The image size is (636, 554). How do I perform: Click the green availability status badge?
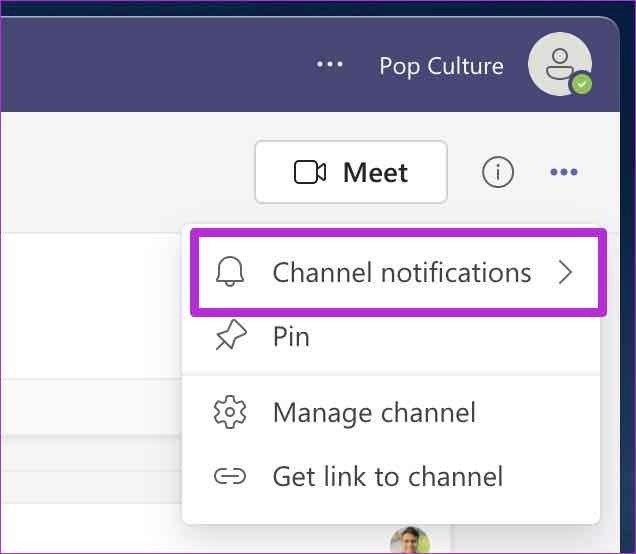coord(582,84)
